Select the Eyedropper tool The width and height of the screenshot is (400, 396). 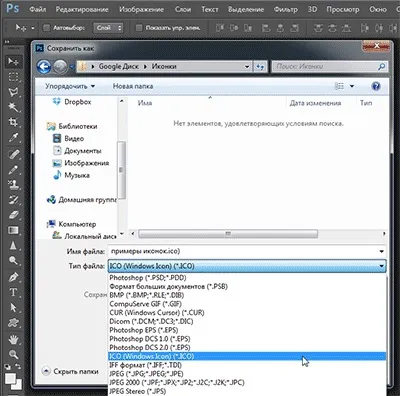pos(13,137)
